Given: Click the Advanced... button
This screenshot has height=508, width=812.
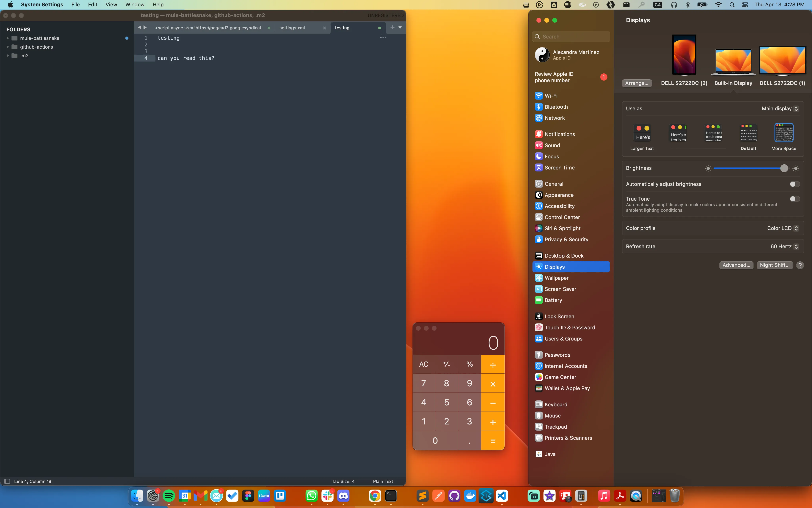Looking at the screenshot, I should click(736, 265).
